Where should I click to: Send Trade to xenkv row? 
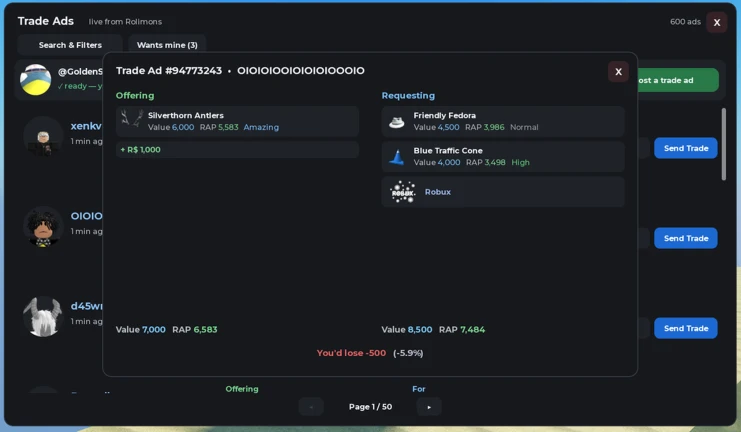pyautogui.click(x=686, y=148)
